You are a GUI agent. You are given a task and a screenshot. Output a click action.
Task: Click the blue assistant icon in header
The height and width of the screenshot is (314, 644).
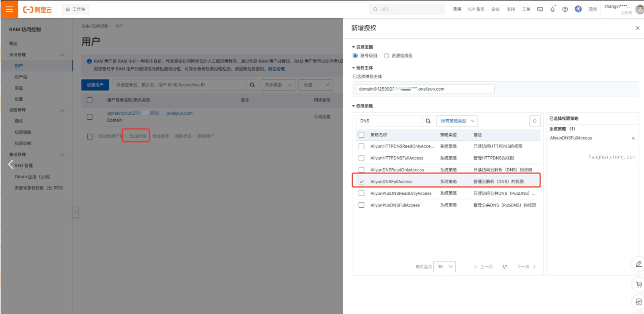point(578,9)
